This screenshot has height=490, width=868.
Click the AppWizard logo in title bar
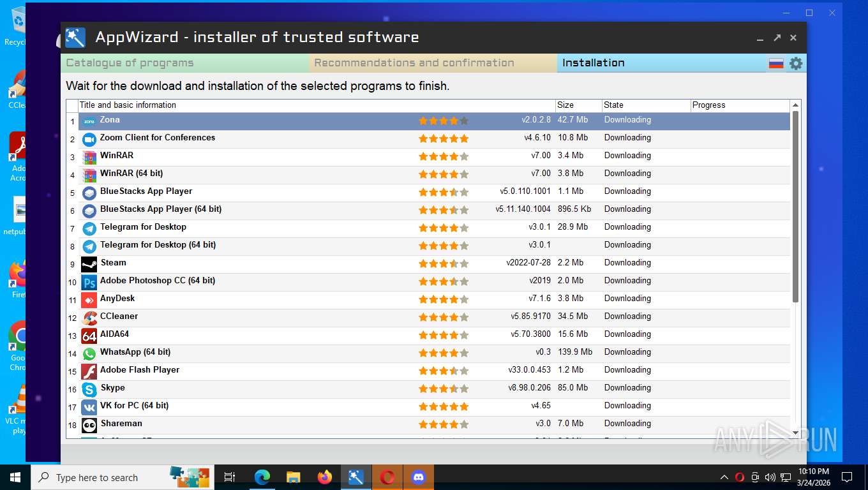75,38
